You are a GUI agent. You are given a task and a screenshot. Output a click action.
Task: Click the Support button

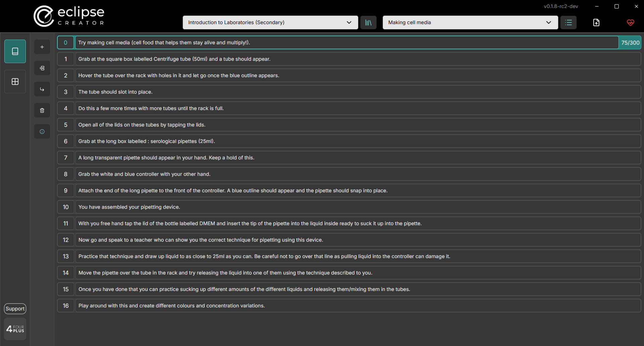point(15,308)
